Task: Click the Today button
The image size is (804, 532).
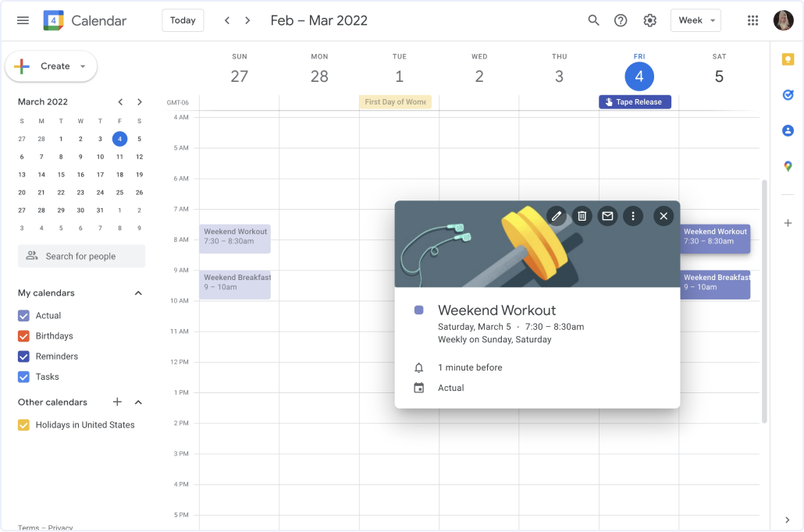Action: pyautogui.click(x=183, y=20)
